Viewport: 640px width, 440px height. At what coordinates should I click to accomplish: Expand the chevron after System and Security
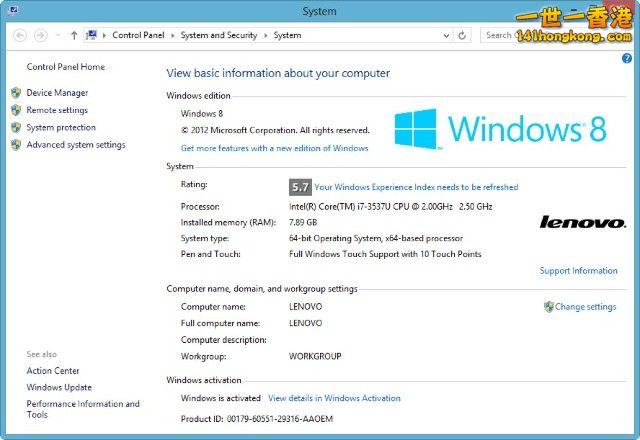pos(265,36)
